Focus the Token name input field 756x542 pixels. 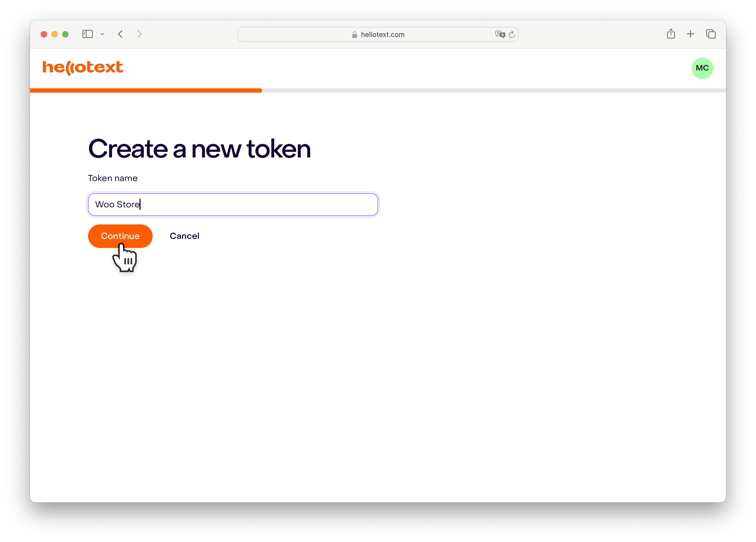233,204
